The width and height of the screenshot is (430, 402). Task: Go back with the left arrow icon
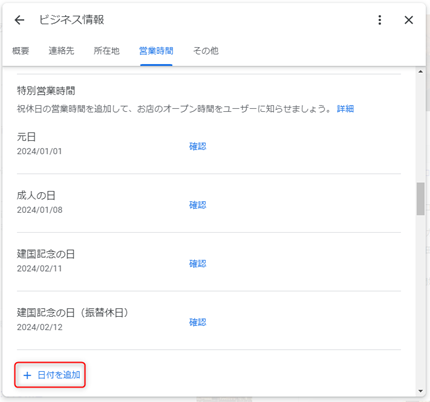(20, 20)
